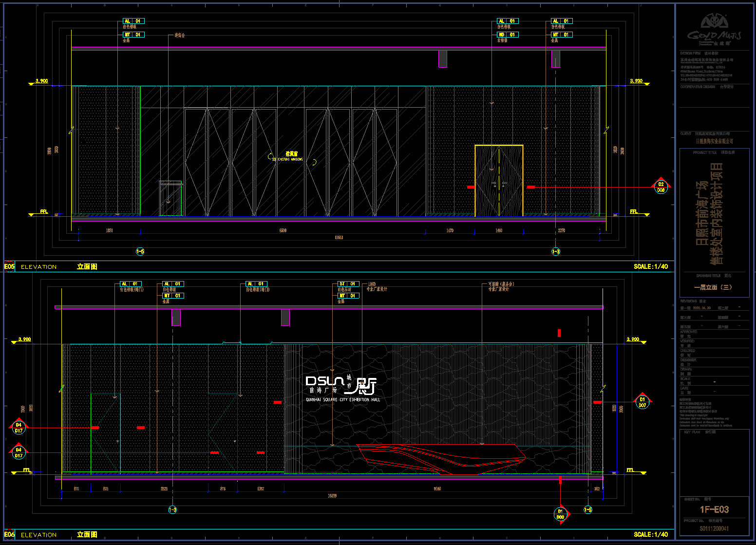
Task: Click the 1-6 grid axis bubble
Action: [140, 251]
